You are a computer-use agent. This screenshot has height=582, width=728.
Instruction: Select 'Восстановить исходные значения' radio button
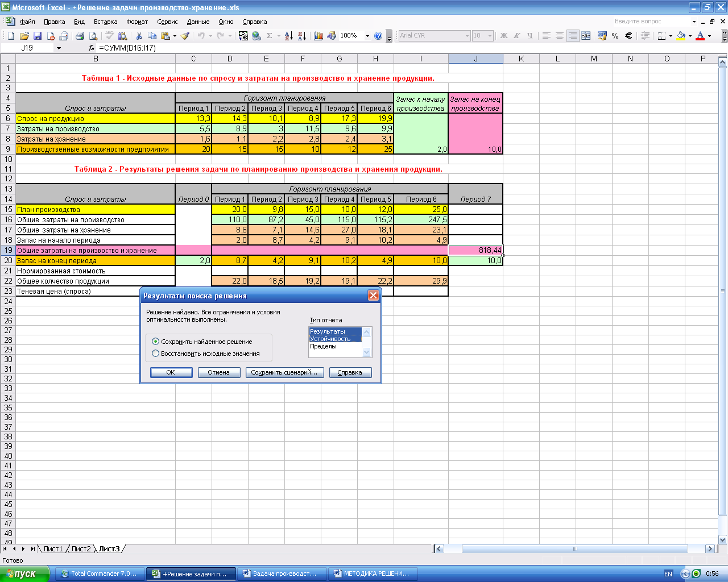tap(155, 354)
